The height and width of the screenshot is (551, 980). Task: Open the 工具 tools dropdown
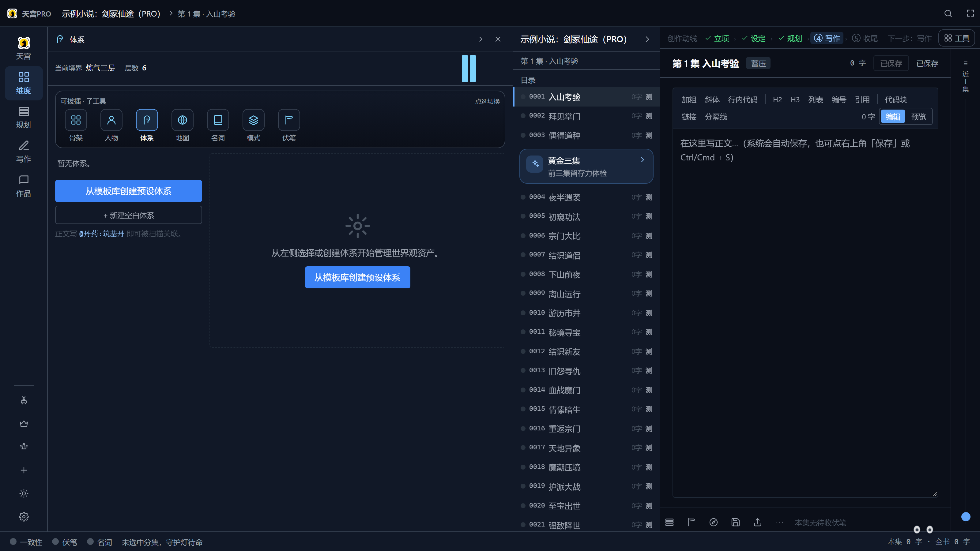coord(956,38)
